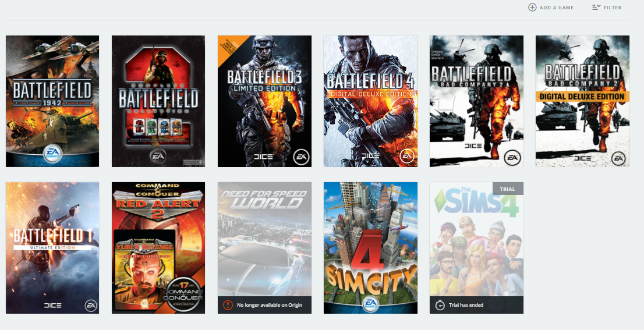The height and width of the screenshot is (330, 644).
Task: Select the Need for Speed World tile
Action: (x=264, y=248)
